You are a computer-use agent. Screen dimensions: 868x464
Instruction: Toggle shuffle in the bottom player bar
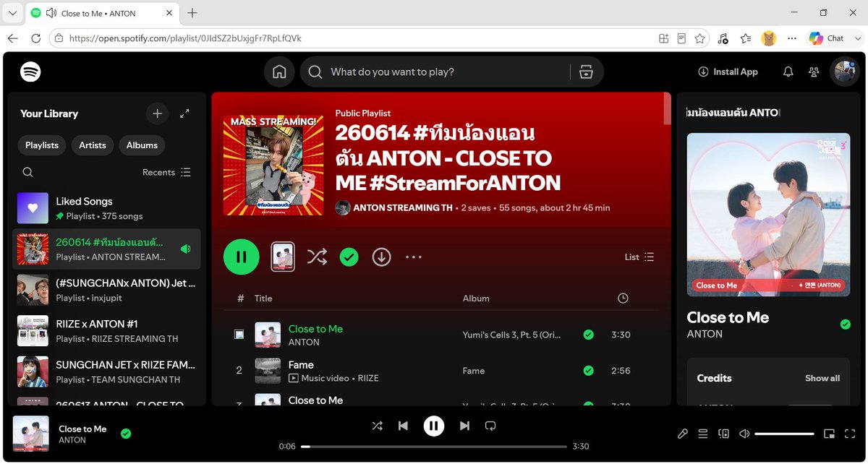click(377, 426)
